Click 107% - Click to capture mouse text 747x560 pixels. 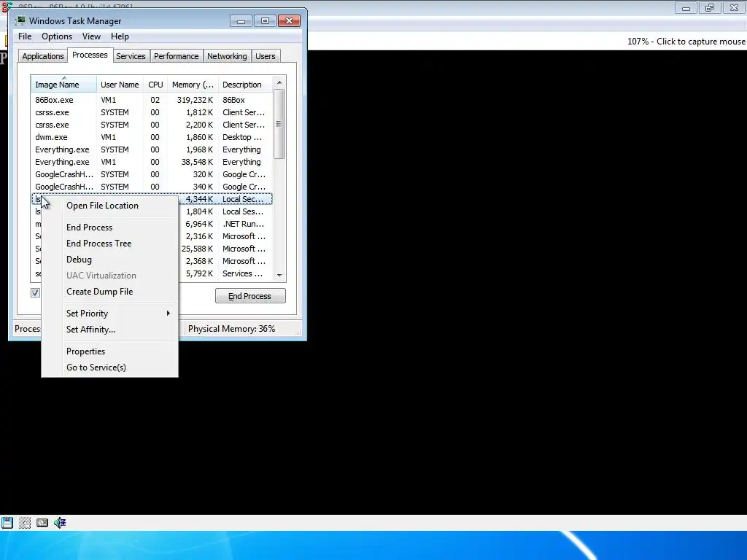pos(686,42)
